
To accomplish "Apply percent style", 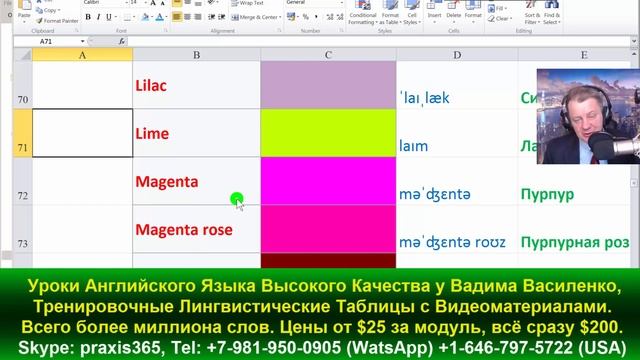I will pyautogui.click(x=305, y=17).
